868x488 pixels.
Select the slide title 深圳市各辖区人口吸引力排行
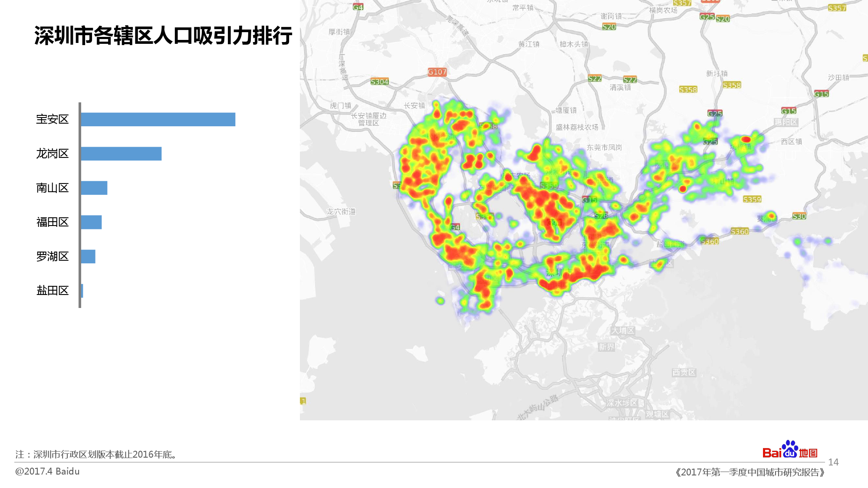[x=163, y=36]
